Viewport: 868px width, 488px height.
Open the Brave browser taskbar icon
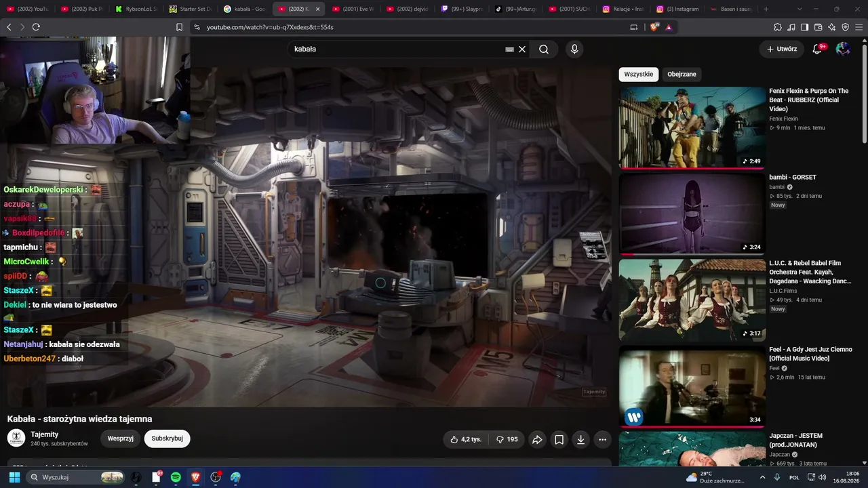point(196,477)
